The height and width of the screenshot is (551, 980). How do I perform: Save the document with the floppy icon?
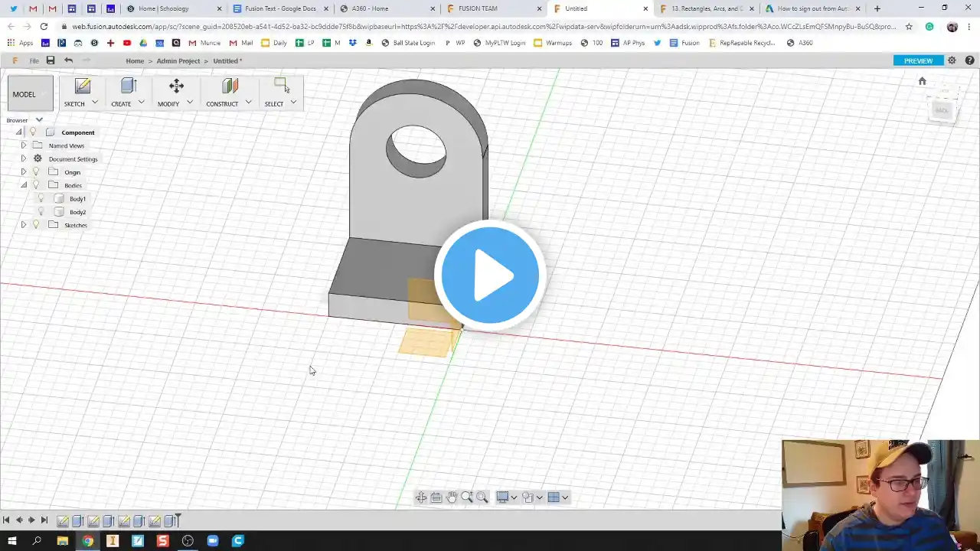pyautogui.click(x=51, y=60)
